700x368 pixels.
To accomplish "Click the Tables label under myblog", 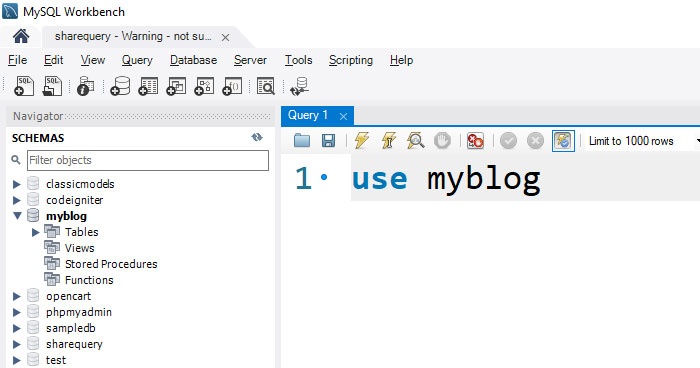I will click(x=82, y=232).
